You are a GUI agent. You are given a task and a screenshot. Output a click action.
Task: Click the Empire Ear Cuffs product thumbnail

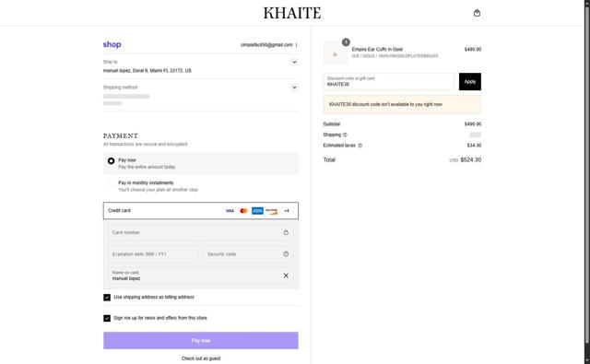point(336,53)
